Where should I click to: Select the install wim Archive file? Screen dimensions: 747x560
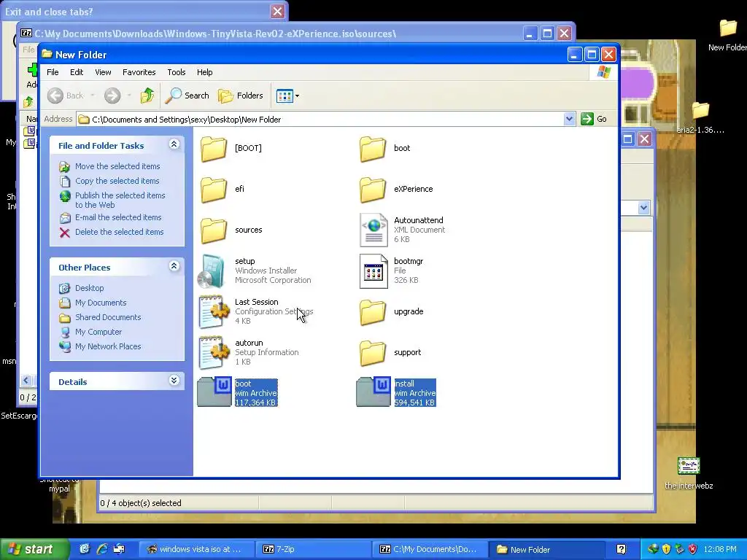tap(373, 392)
